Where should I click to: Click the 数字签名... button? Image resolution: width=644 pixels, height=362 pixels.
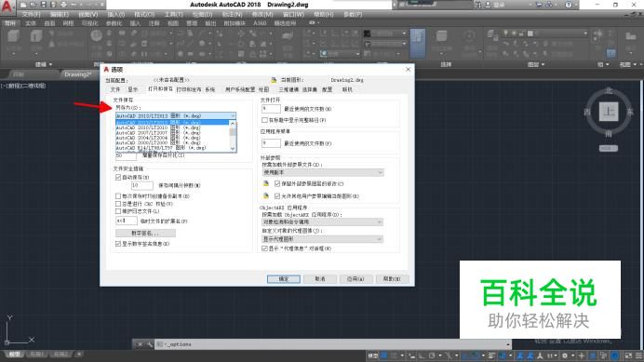(145, 233)
